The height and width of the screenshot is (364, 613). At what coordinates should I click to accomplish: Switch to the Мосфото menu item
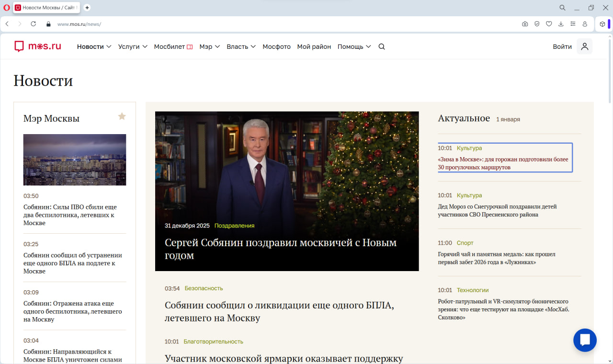pos(276,46)
